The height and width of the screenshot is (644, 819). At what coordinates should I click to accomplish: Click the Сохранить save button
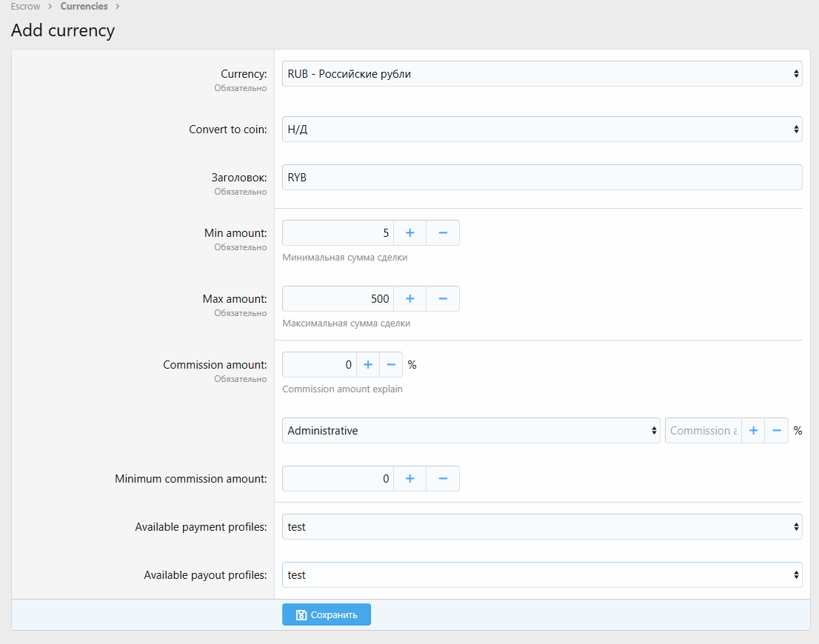tap(326, 615)
